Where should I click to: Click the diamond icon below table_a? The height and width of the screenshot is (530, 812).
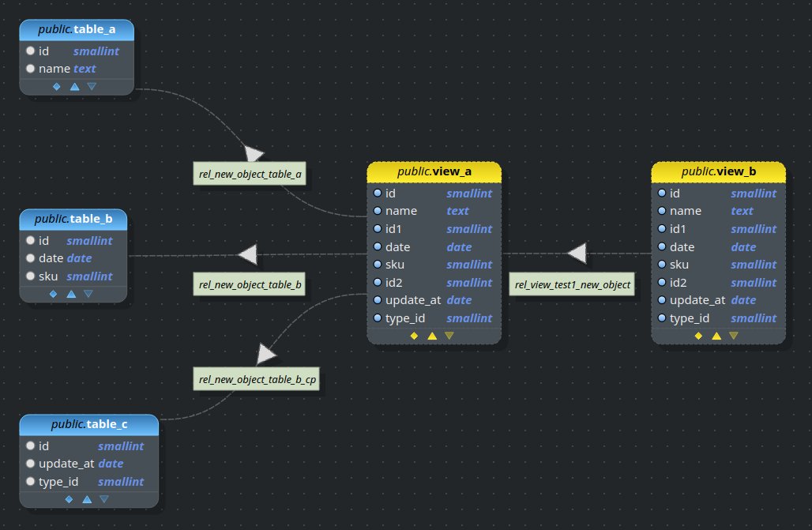click(x=55, y=87)
